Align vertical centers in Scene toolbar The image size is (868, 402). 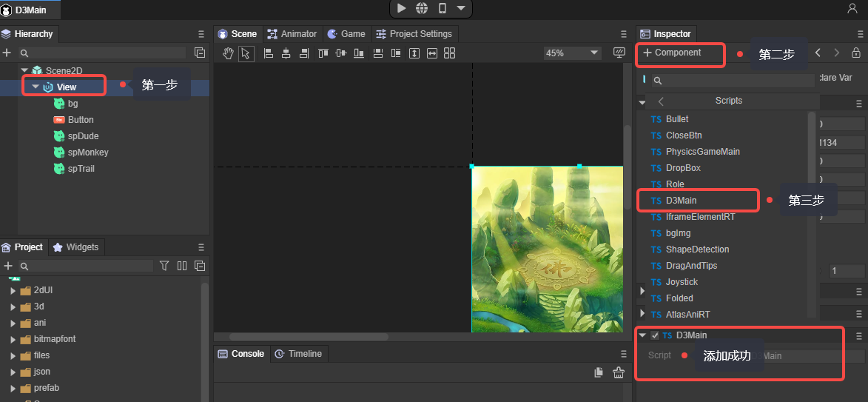pyautogui.click(x=341, y=53)
